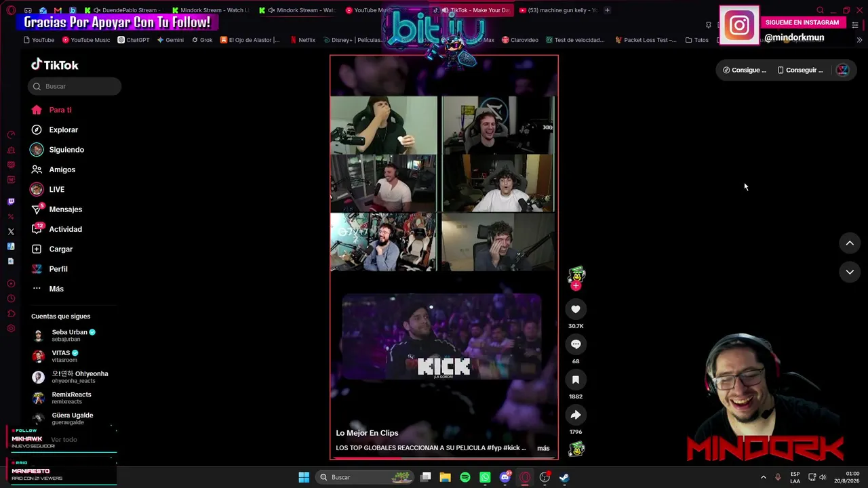
Task: Open the LIVE section
Action: pos(47,189)
